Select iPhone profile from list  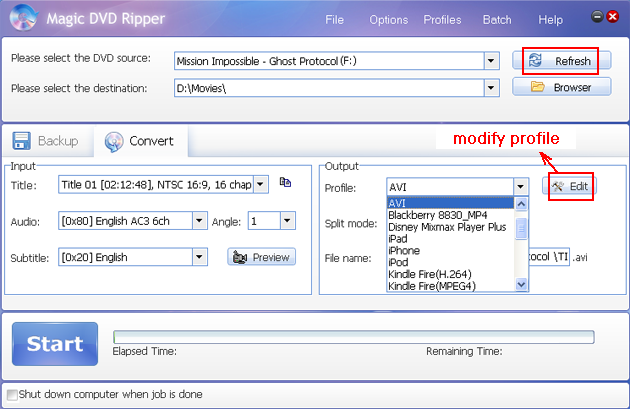(450, 250)
